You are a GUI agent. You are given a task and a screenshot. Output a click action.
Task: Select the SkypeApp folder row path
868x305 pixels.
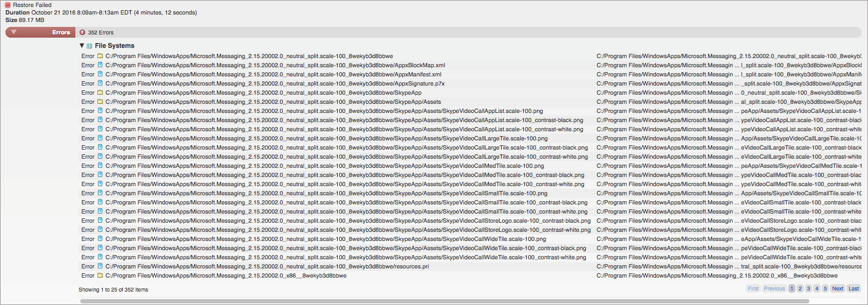pos(263,93)
